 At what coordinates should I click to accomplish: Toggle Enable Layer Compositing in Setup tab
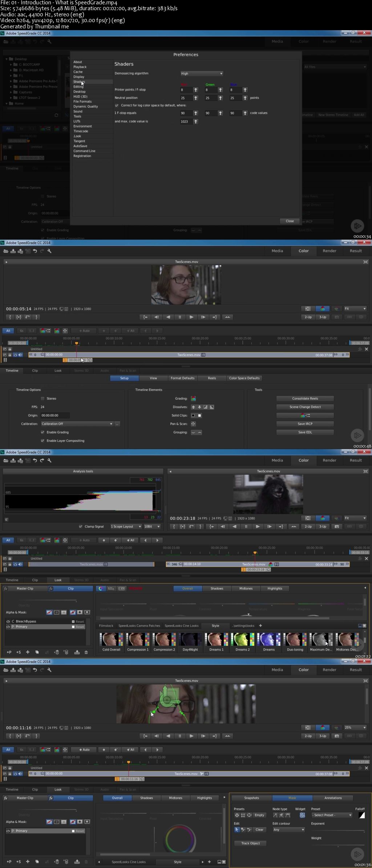pos(43,441)
